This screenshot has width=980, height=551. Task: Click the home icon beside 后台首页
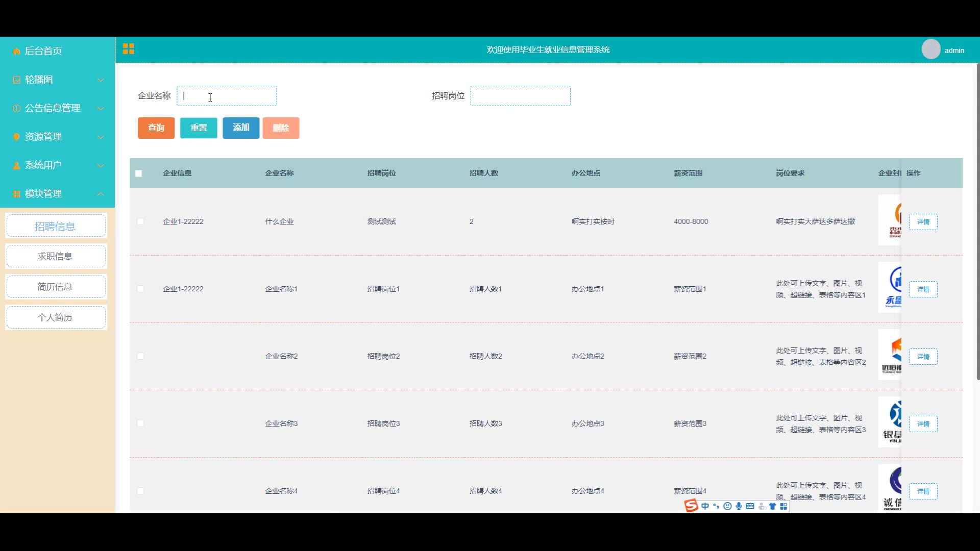(x=16, y=52)
